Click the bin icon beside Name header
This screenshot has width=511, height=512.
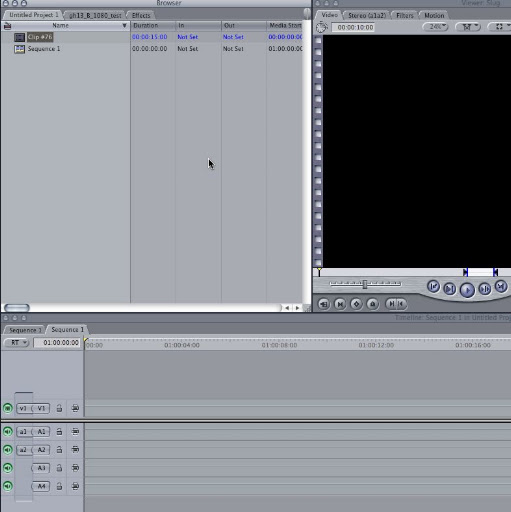click(x=7, y=26)
